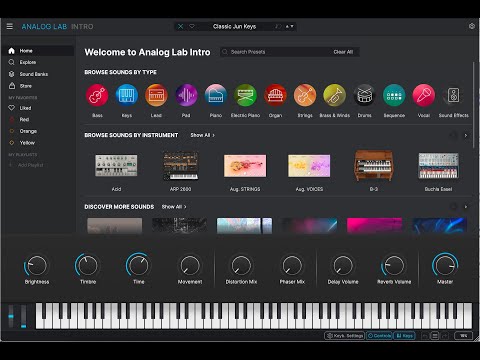Browse Strings sounds icon

305,95
